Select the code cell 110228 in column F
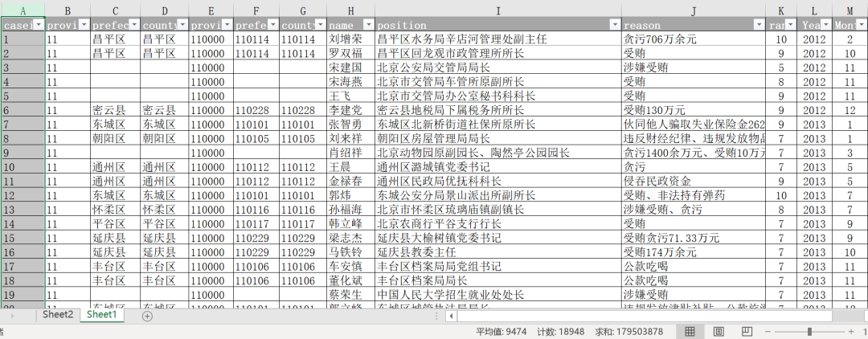This screenshot has height=339, width=868. (x=256, y=109)
